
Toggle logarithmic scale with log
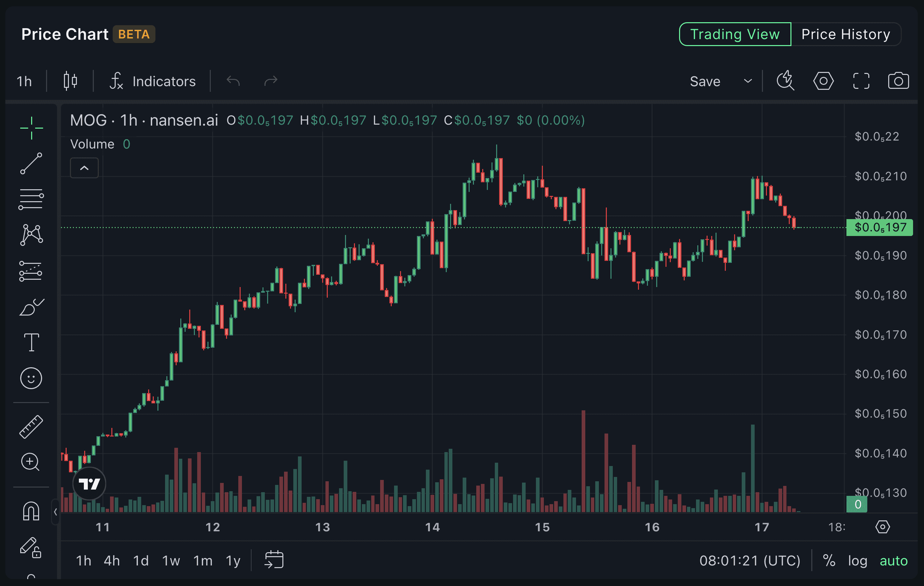pyautogui.click(x=858, y=561)
